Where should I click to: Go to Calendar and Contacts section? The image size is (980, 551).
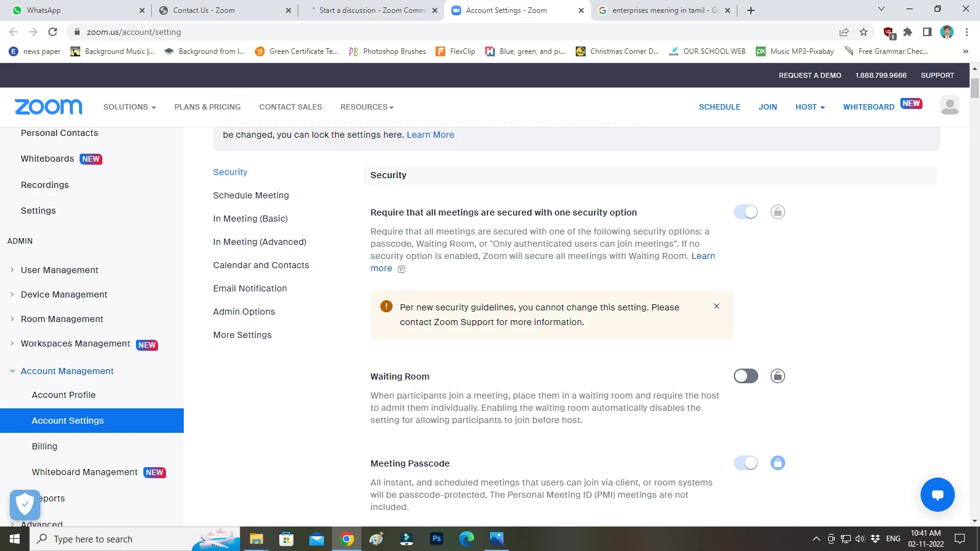pos(261,265)
